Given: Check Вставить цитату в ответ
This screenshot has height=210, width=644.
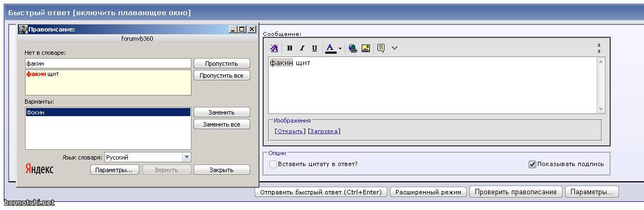Looking at the screenshot, I should coord(273,164).
